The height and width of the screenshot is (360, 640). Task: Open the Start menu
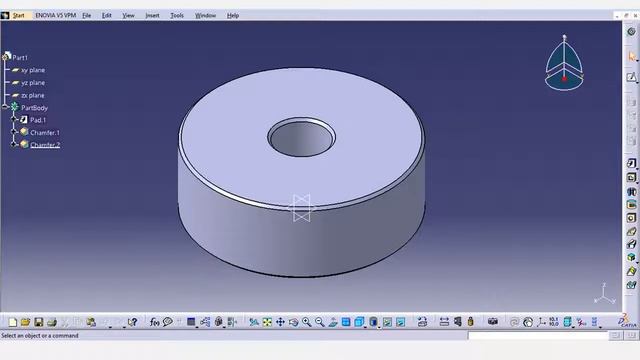[x=19, y=16]
